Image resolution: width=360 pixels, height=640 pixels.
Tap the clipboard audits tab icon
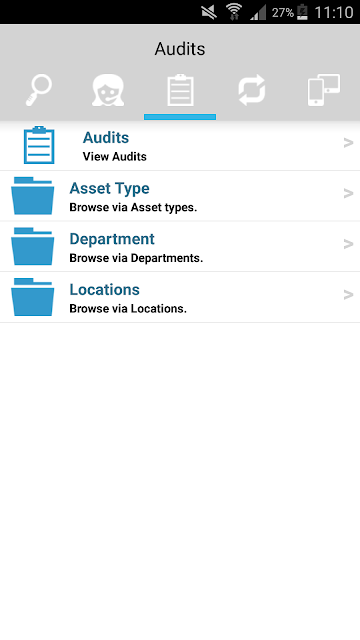180,90
